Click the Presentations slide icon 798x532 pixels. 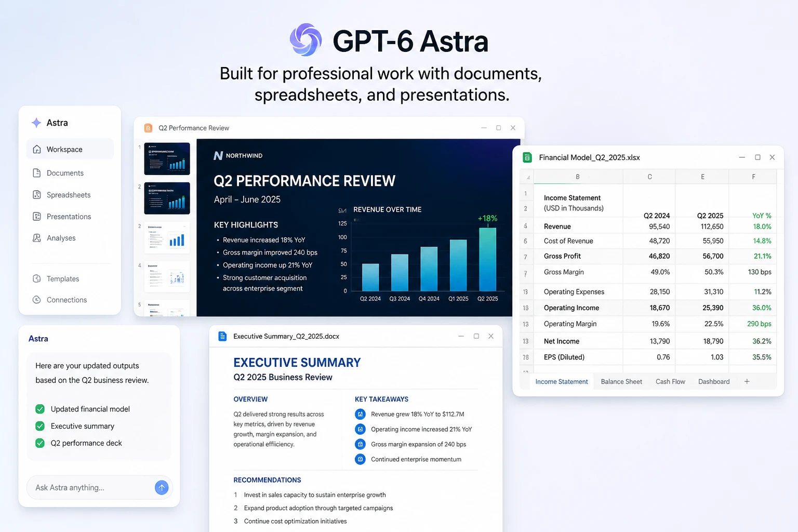pos(37,217)
